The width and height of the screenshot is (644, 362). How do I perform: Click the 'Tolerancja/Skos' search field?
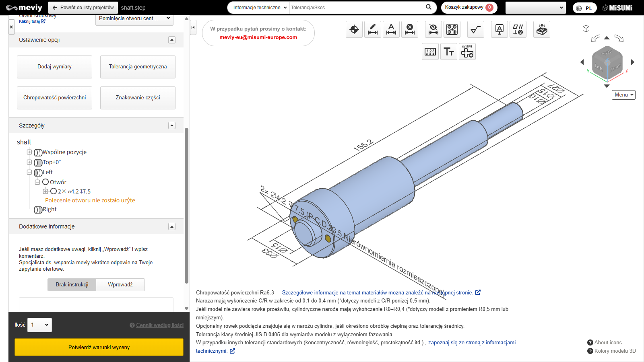point(356,8)
